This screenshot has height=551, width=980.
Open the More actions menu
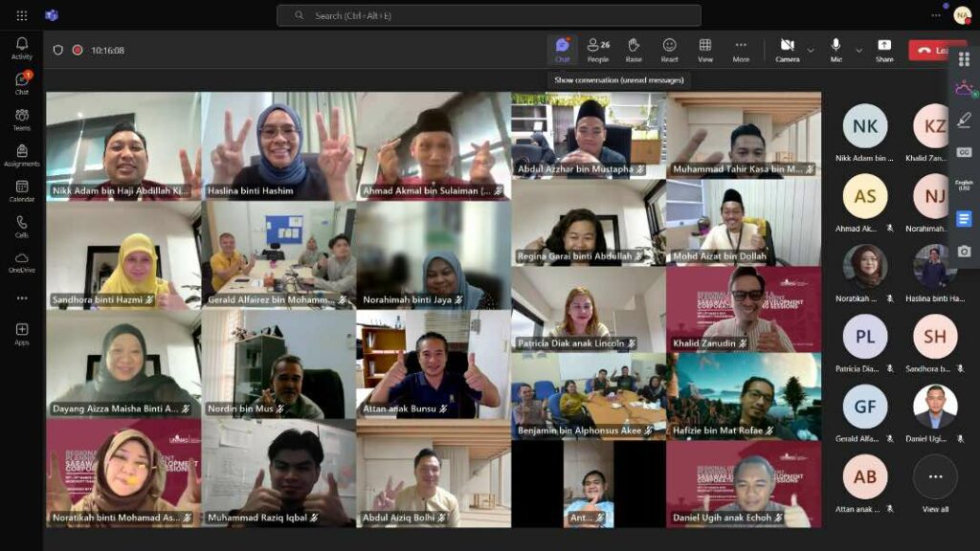[x=741, y=49]
